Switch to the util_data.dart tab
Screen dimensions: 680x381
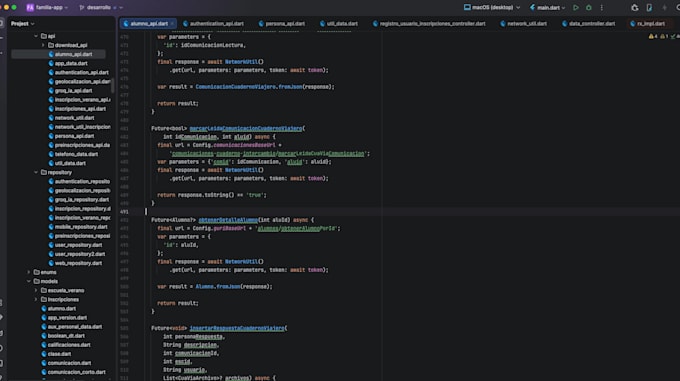coord(339,23)
